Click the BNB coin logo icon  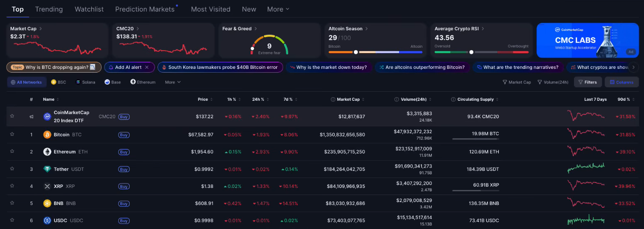pyautogui.click(x=47, y=203)
